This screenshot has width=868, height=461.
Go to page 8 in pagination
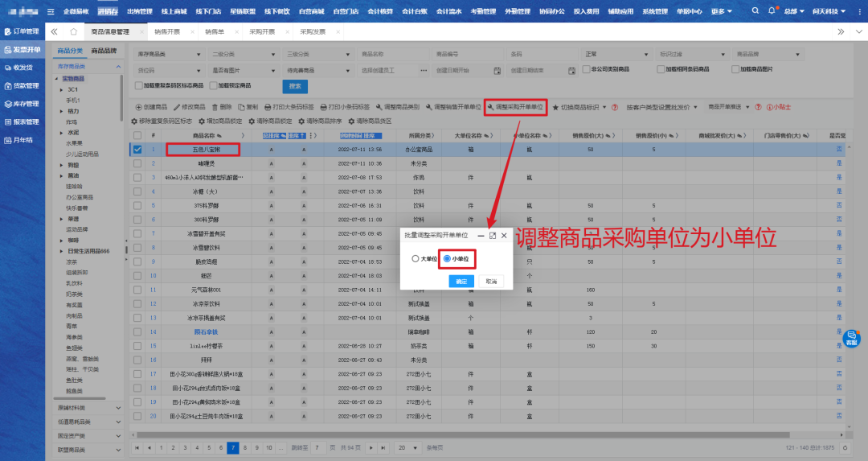(x=244, y=447)
